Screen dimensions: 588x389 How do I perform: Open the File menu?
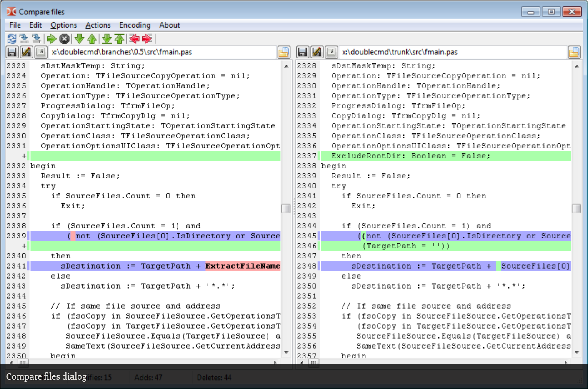(15, 25)
